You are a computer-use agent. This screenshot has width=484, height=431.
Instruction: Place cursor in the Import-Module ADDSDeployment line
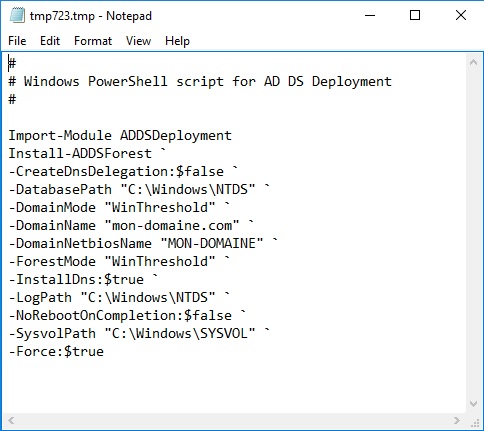tap(120, 136)
